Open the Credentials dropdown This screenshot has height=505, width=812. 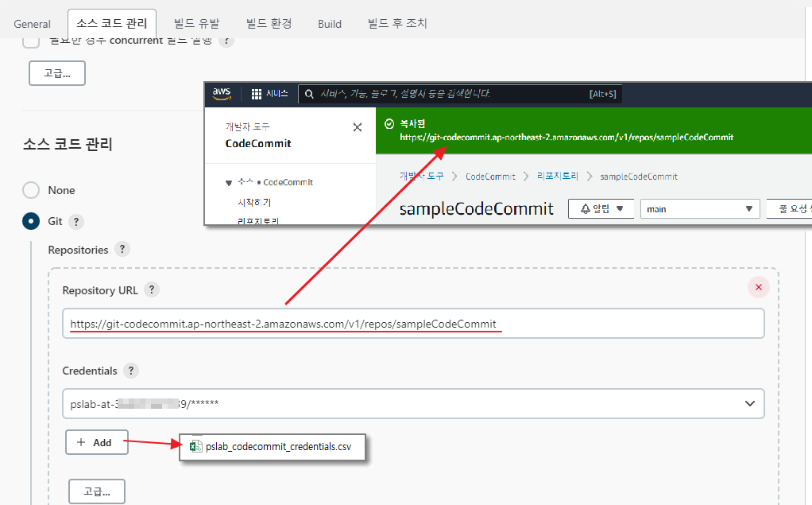tap(413, 403)
